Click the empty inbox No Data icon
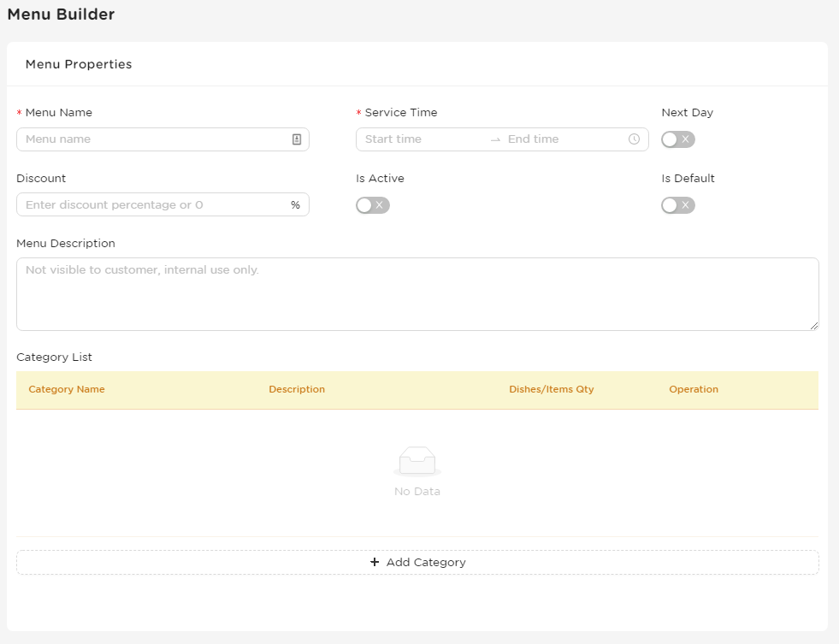Viewport: 839px width, 644px height. [417, 461]
